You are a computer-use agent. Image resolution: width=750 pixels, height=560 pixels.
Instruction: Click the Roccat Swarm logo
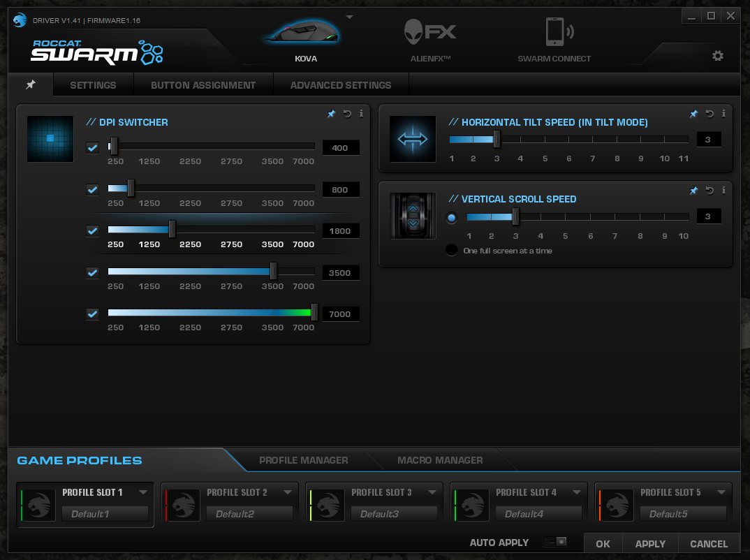pyautogui.click(x=97, y=52)
